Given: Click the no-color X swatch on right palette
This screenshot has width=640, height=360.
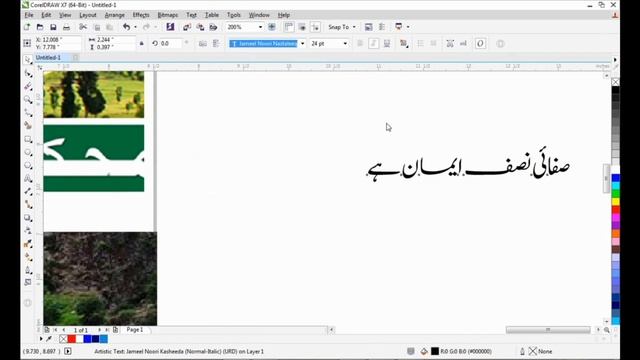Looking at the screenshot, I should tap(616, 82).
